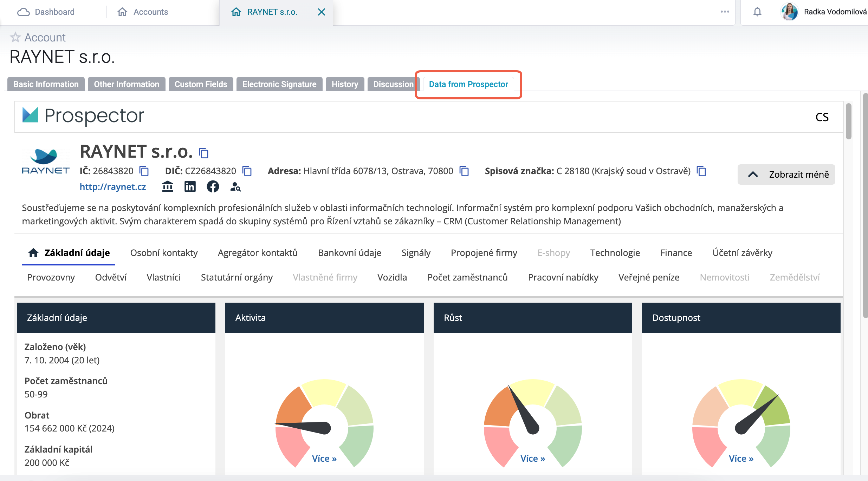
Task: Open the company Facebook icon
Action: coord(213,186)
